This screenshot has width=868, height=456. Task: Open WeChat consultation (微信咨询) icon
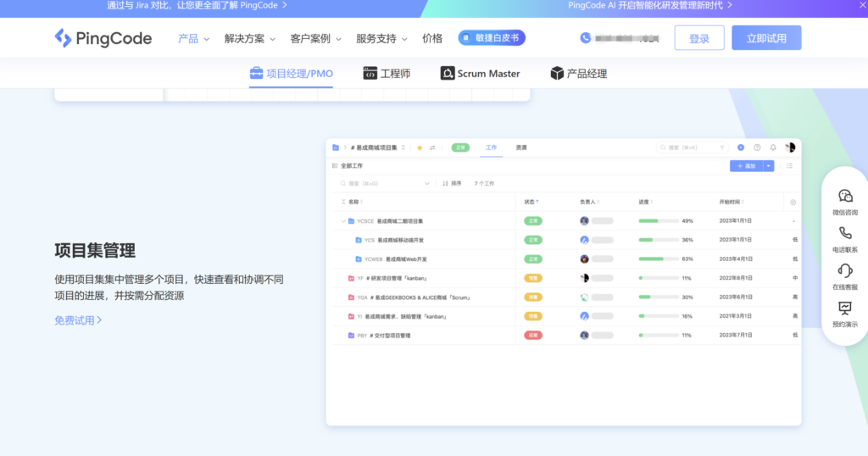(845, 196)
